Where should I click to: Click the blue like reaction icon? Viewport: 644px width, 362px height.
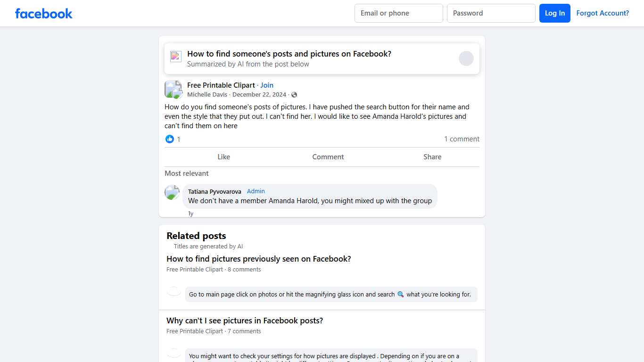(170, 139)
